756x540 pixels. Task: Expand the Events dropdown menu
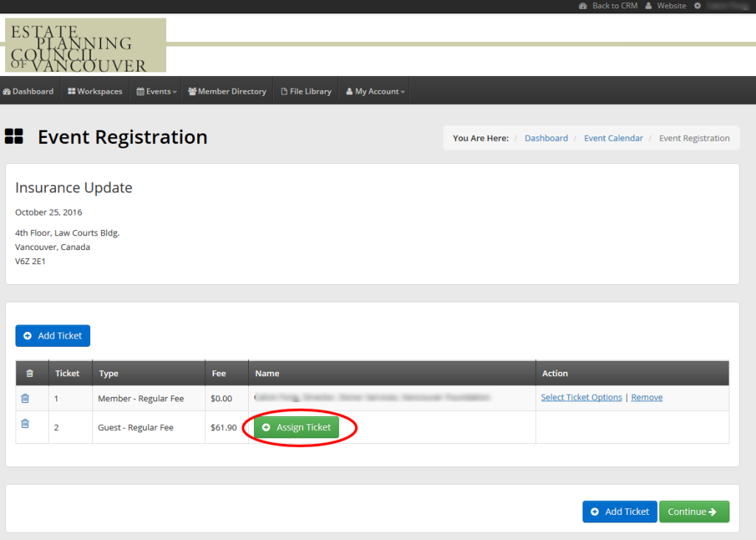click(x=157, y=90)
